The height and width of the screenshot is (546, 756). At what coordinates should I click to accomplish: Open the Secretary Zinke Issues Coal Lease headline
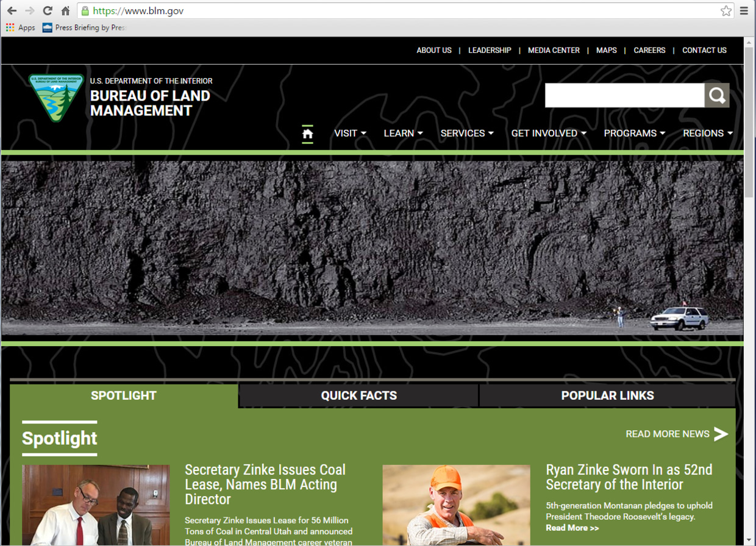coord(265,484)
